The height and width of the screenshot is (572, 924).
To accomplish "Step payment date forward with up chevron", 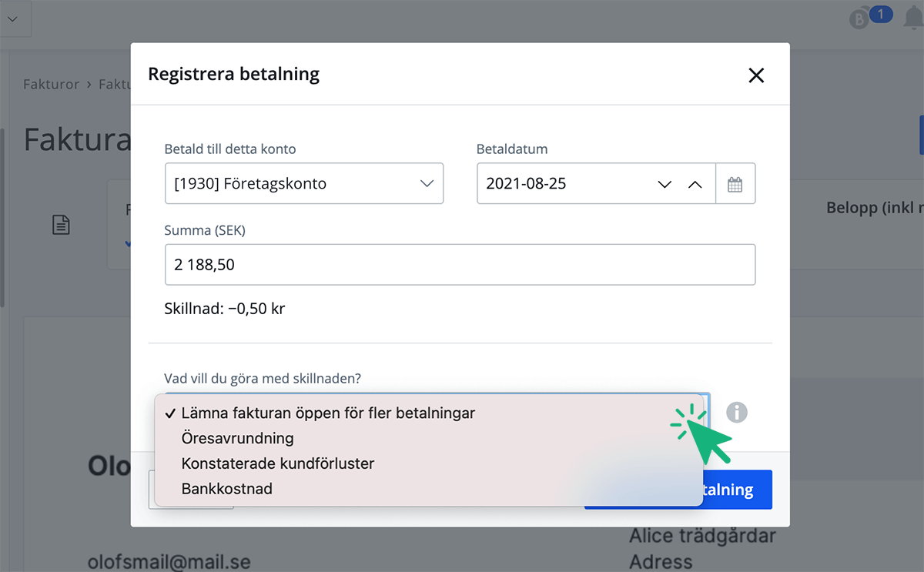I will (695, 185).
